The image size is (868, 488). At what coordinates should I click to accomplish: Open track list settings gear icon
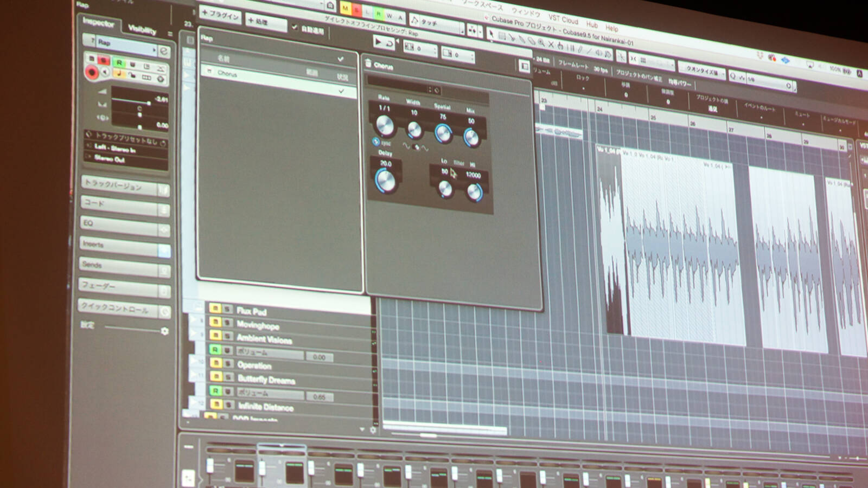[373, 429]
